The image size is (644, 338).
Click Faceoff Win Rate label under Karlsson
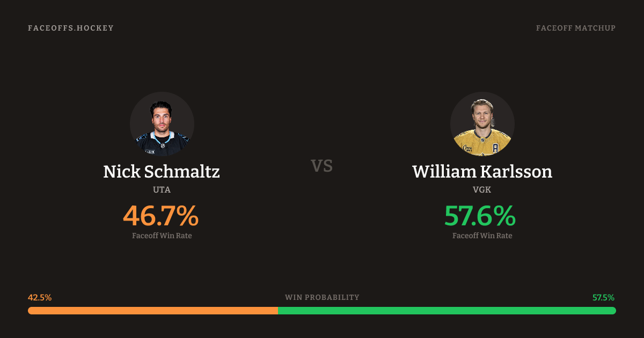[x=482, y=236]
